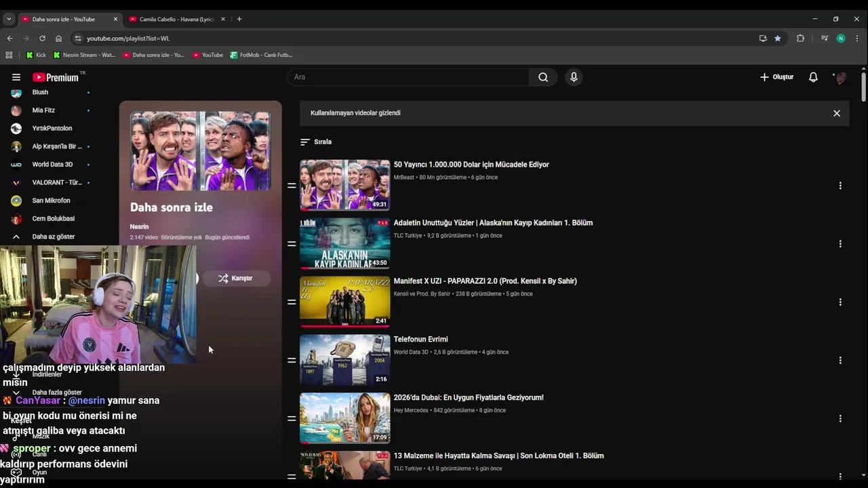
Task: Open options for Adaletin Unuttuğu Yüzler video
Action: (x=840, y=244)
